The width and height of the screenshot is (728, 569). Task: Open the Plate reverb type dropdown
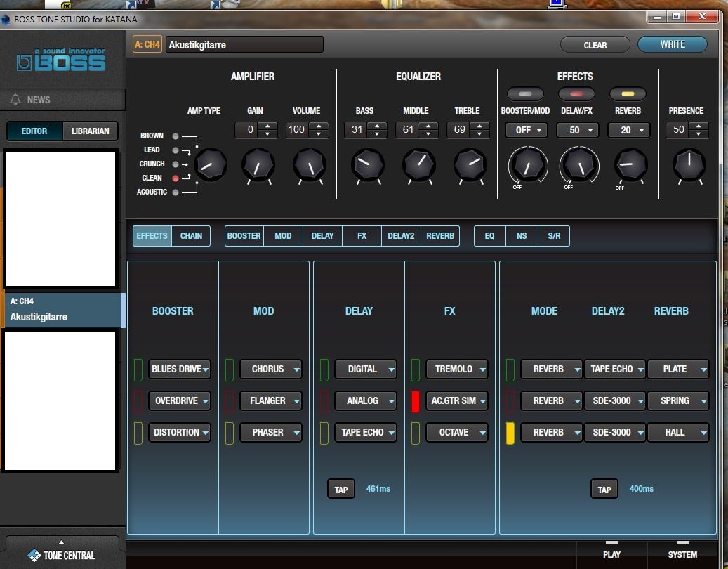tap(678, 369)
